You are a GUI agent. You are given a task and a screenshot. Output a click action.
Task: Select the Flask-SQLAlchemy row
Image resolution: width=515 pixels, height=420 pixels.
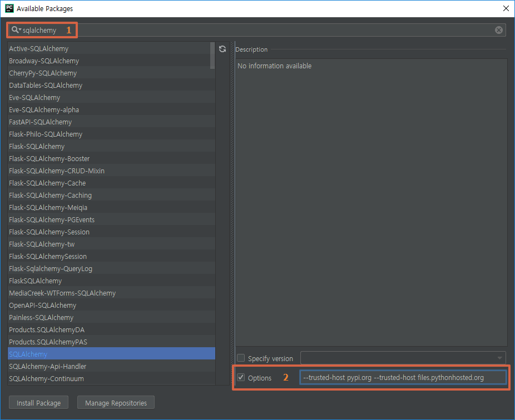point(111,146)
